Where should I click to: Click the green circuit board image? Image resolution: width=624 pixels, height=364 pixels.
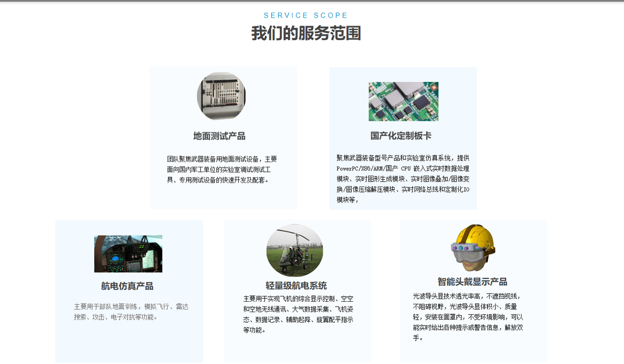(x=403, y=101)
